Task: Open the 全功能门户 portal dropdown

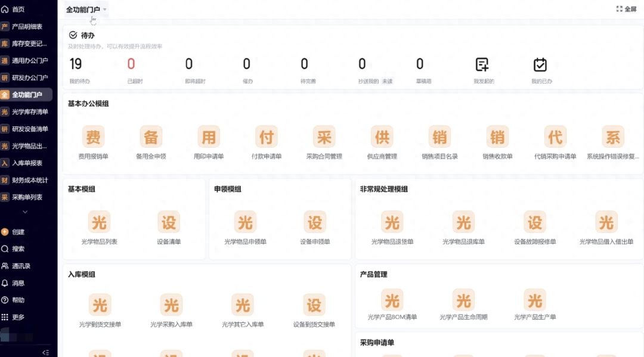Action: pos(83,10)
